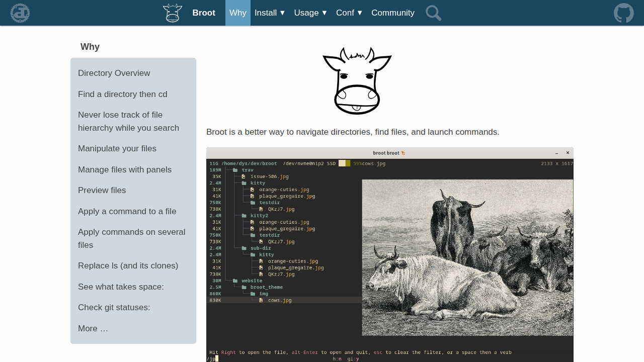
Task: Open Manage files with panels link
Action: [x=125, y=170]
